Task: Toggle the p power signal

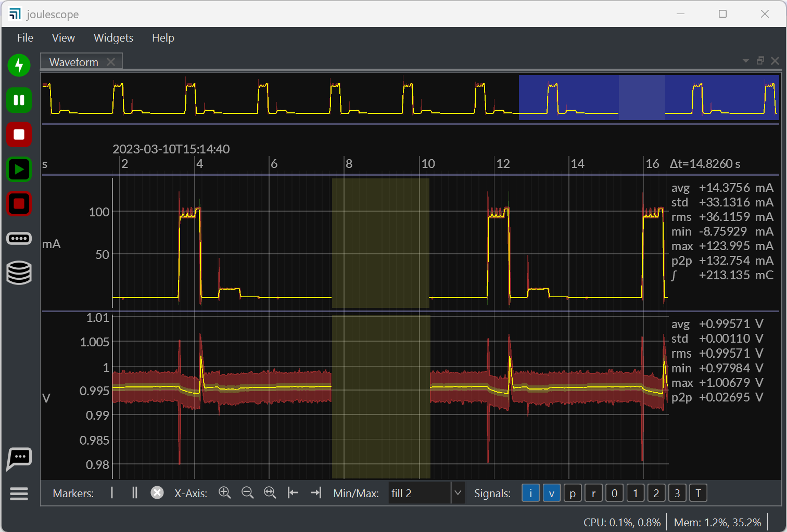Action: coord(572,492)
